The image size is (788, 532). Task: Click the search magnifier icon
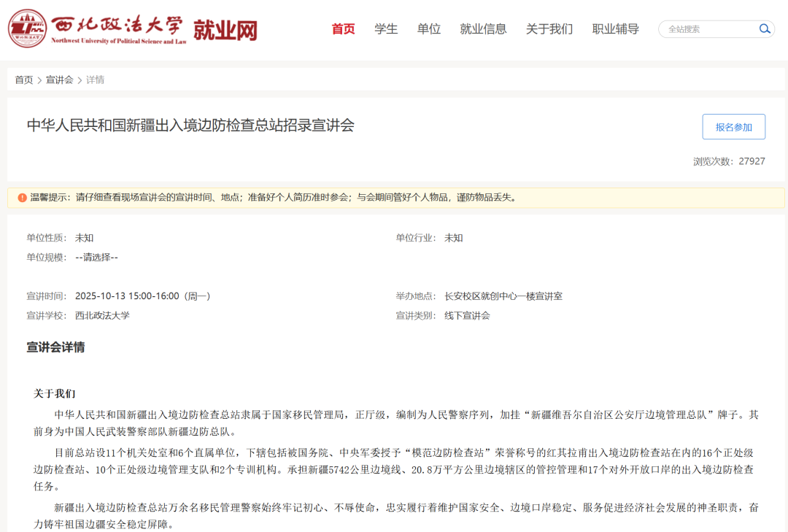click(765, 29)
